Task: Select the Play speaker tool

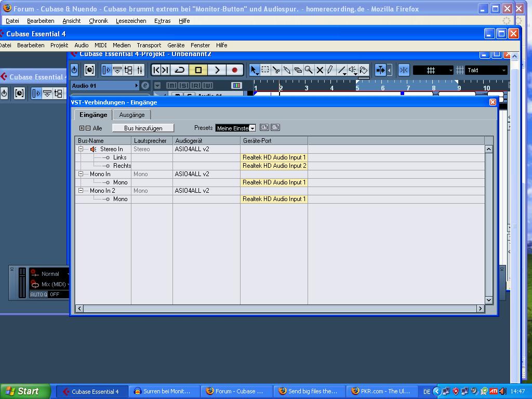Action: (353, 70)
